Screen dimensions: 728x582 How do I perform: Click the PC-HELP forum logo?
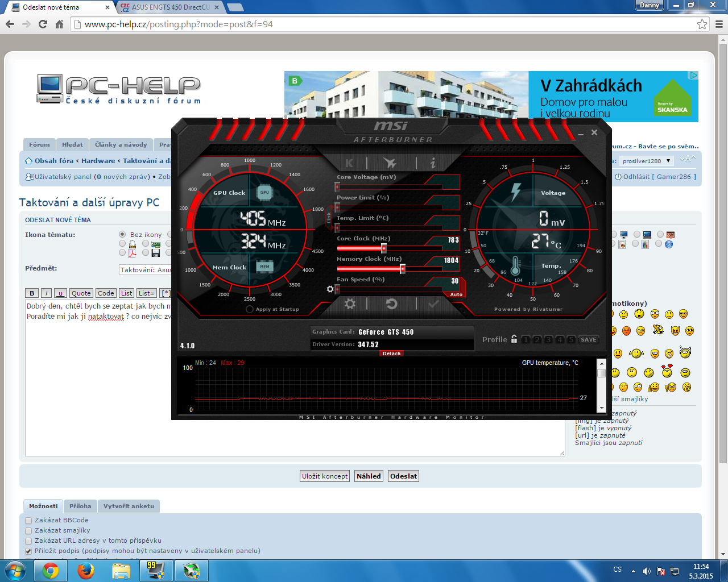point(119,89)
